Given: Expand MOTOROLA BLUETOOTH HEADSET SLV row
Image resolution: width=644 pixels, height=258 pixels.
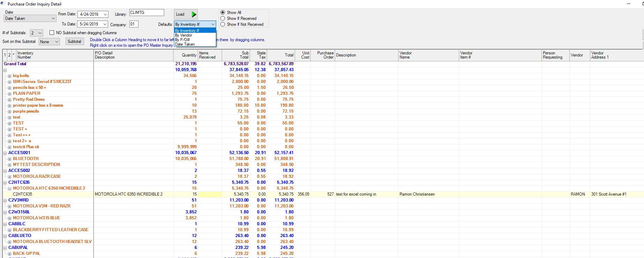Looking at the screenshot, I should pyautogui.click(x=10, y=242).
